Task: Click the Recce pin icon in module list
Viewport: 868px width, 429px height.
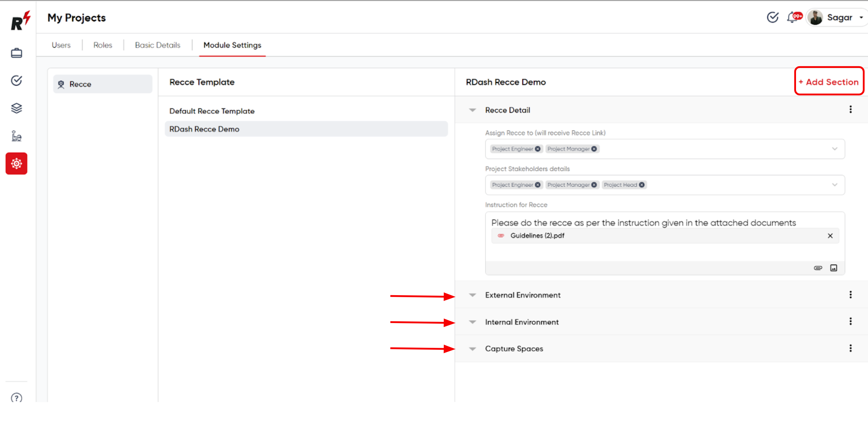Action: coord(61,84)
